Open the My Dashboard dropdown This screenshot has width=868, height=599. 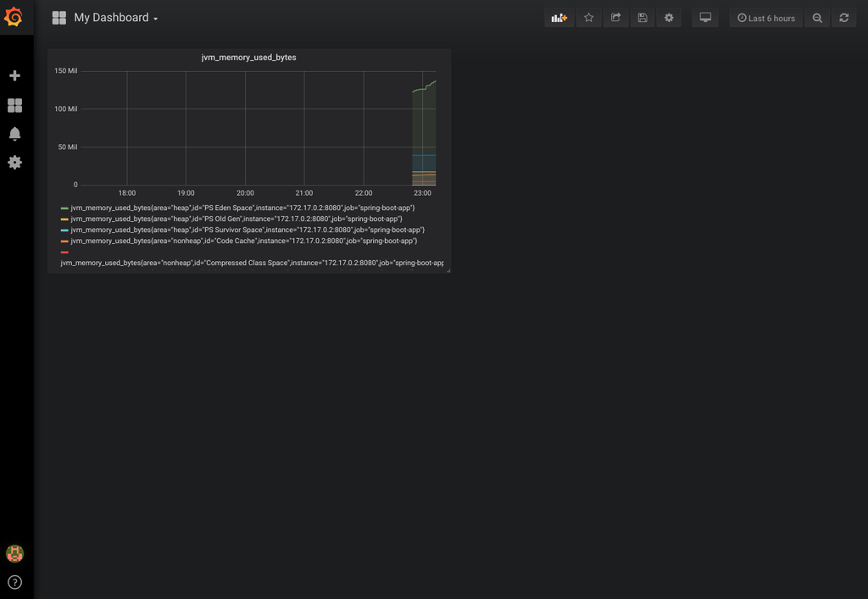pyautogui.click(x=116, y=18)
